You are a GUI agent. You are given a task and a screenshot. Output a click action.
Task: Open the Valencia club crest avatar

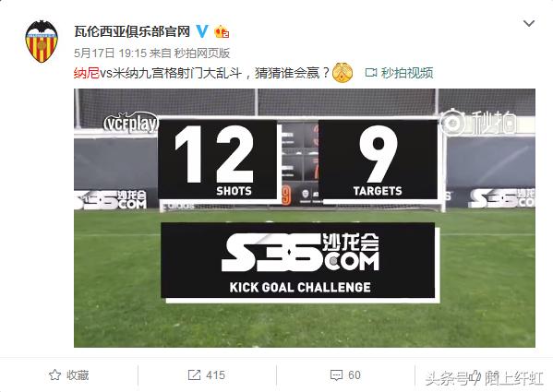click(x=42, y=42)
